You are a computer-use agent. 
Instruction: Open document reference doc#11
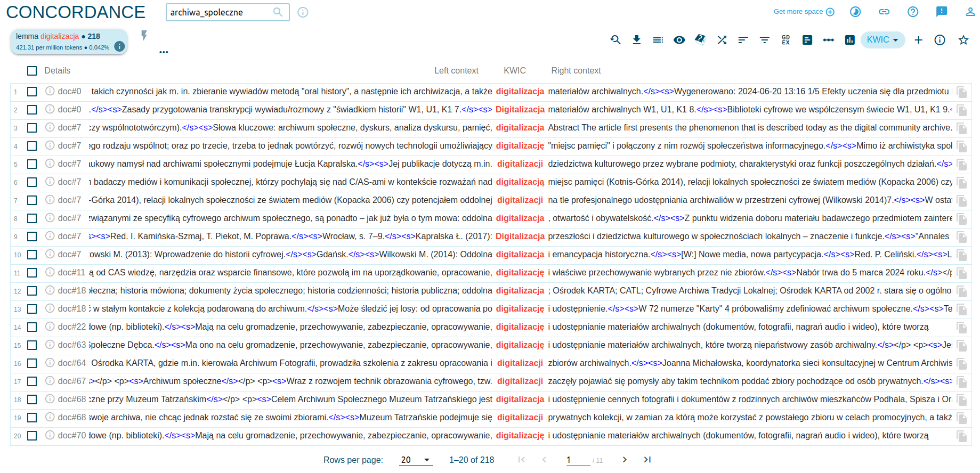[71, 273]
